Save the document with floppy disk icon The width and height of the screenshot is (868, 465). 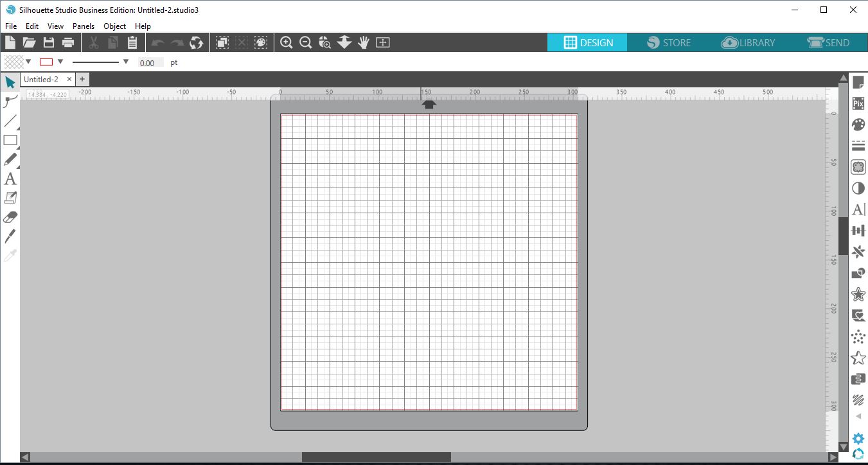click(x=48, y=42)
